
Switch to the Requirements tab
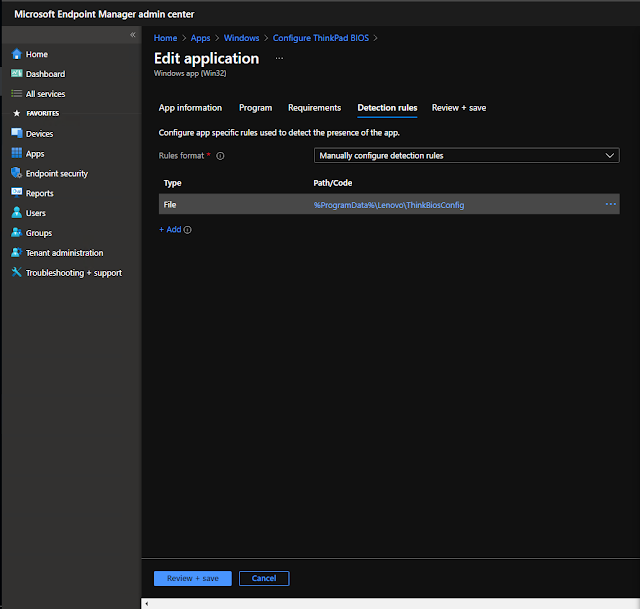pos(314,108)
